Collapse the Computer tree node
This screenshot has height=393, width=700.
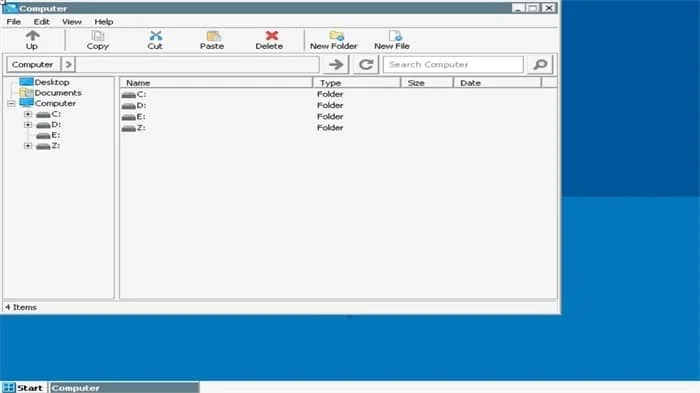12,104
